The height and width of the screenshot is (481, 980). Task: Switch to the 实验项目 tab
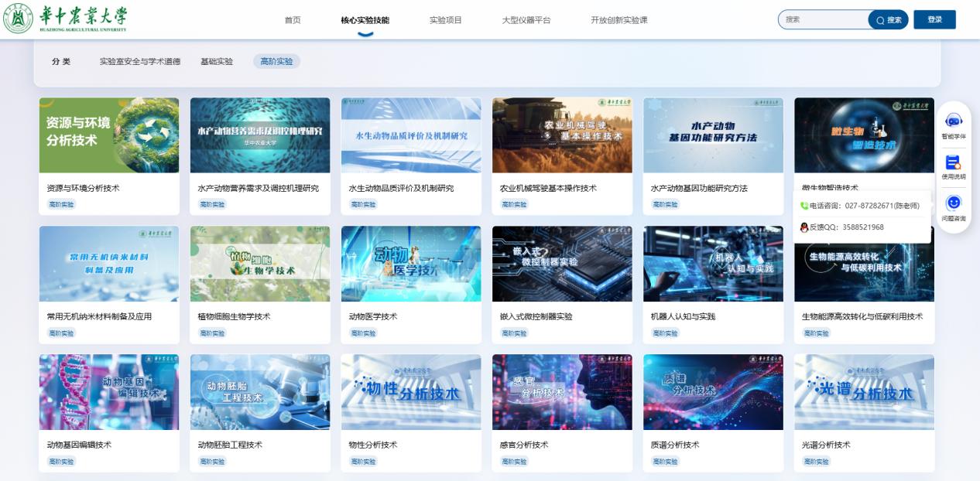pyautogui.click(x=445, y=20)
